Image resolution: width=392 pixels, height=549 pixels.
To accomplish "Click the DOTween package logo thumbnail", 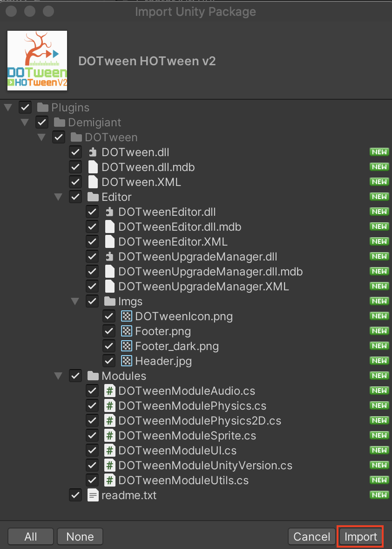I will point(37,61).
